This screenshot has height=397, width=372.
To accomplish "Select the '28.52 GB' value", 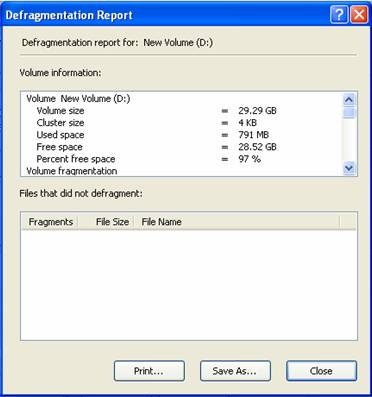I will coord(257,147).
